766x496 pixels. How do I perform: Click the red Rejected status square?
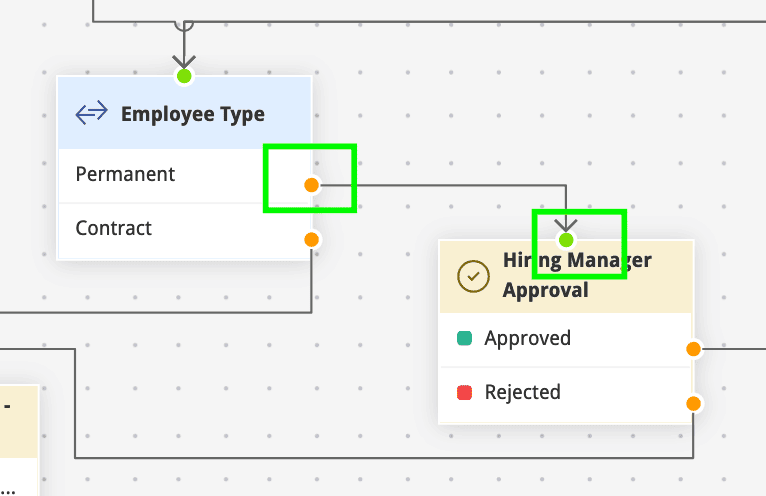(464, 392)
